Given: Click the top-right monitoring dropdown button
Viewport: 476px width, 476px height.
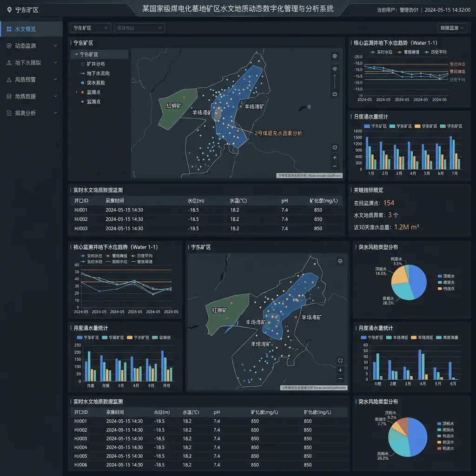Looking at the screenshot, I should 452,28.
